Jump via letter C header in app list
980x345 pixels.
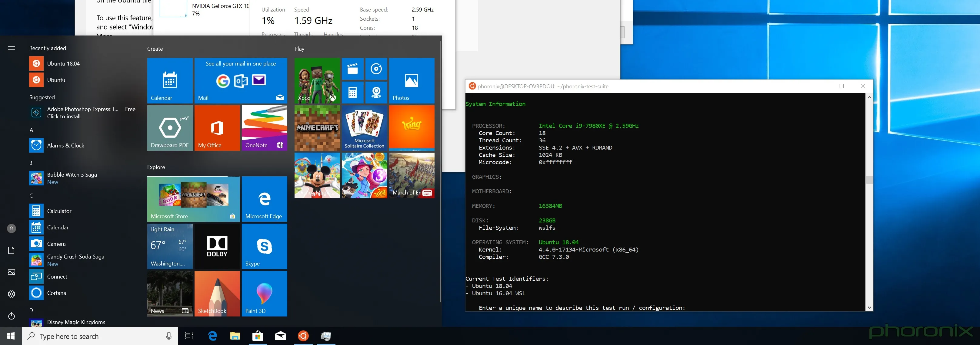31,195
